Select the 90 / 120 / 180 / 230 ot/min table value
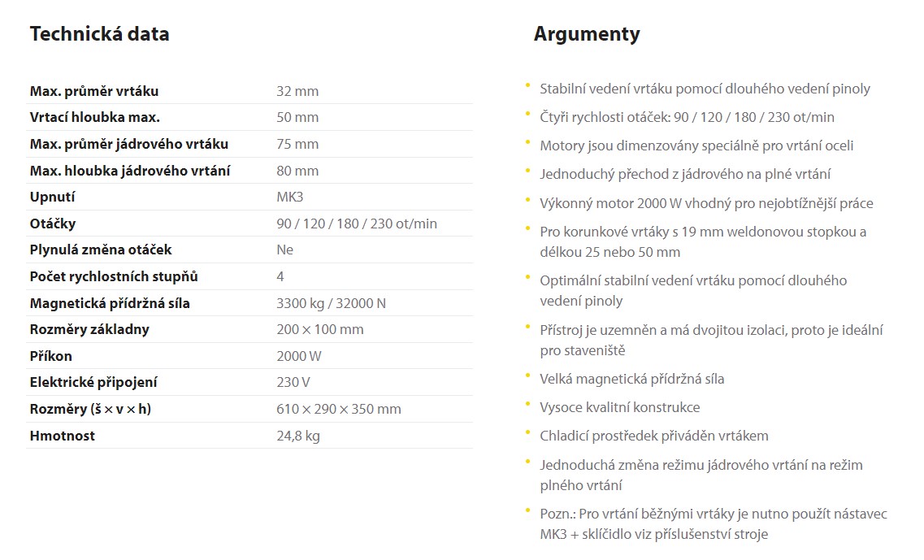This screenshot has height=560, width=924. click(x=357, y=224)
